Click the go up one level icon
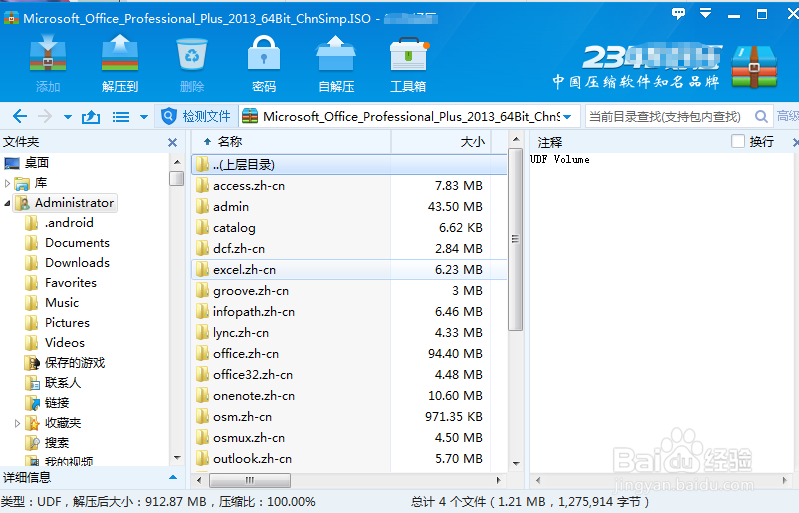Screen dimensions: 799x513 [91, 117]
